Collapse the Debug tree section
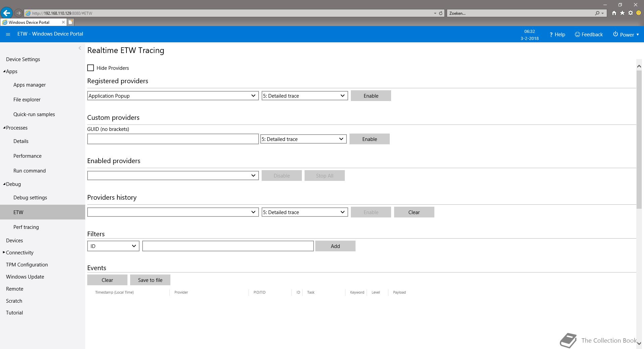 (x=4, y=184)
